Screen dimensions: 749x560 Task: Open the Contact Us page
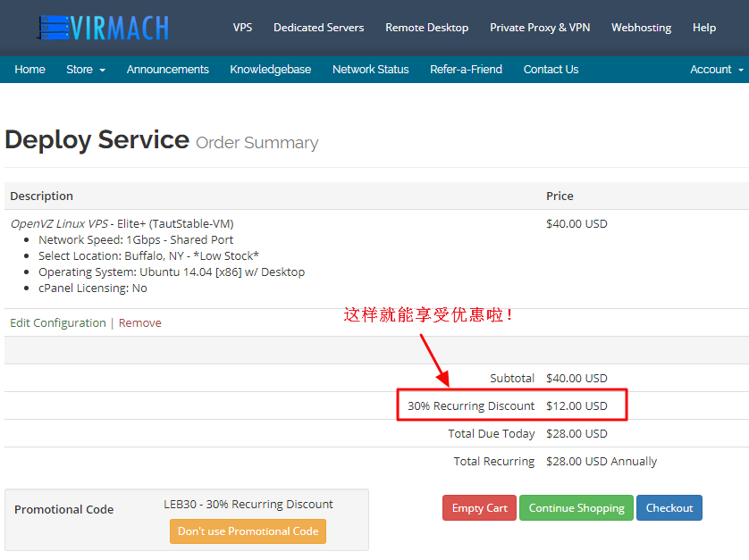tap(551, 69)
